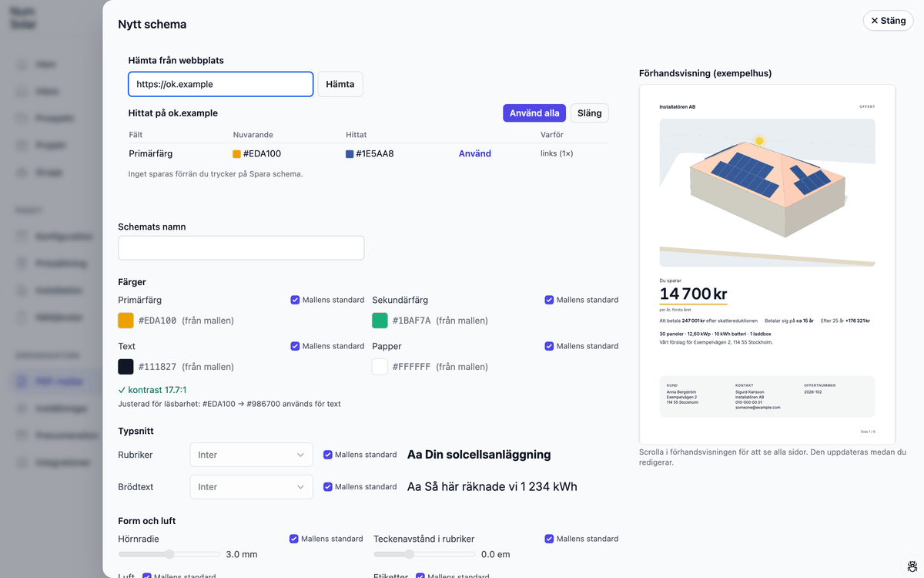
Task: Focus the website URL field containing https://ok.example
Action: click(x=221, y=84)
